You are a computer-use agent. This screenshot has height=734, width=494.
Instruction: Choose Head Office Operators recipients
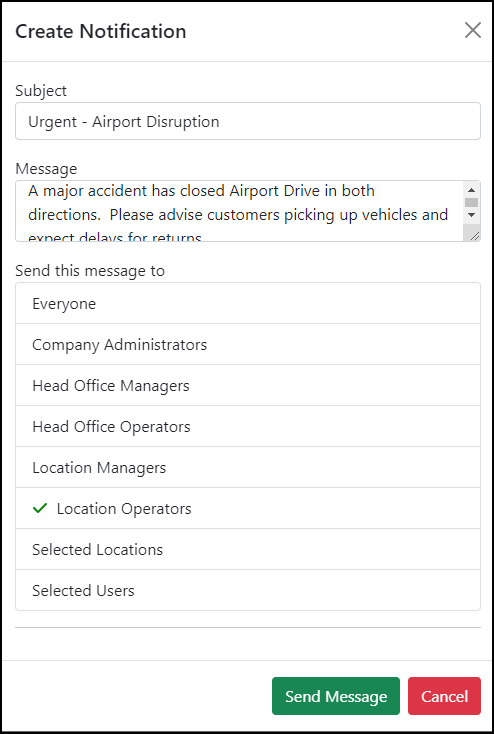pos(248,426)
